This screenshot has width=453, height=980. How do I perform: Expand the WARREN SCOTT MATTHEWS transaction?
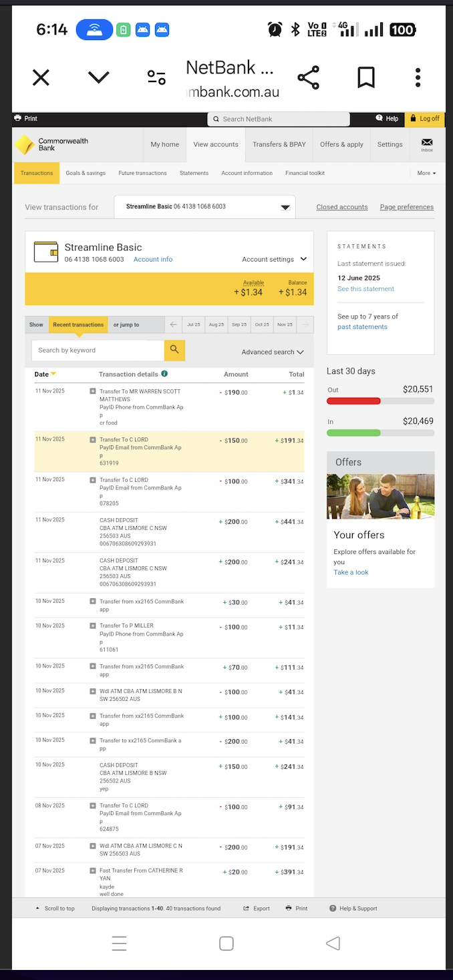pyautogui.click(x=93, y=391)
